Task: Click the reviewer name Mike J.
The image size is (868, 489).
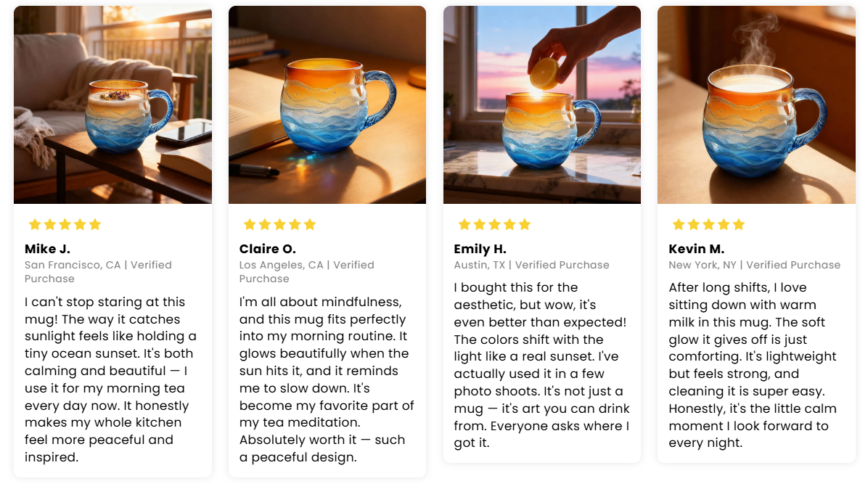Action: [47, 249]
